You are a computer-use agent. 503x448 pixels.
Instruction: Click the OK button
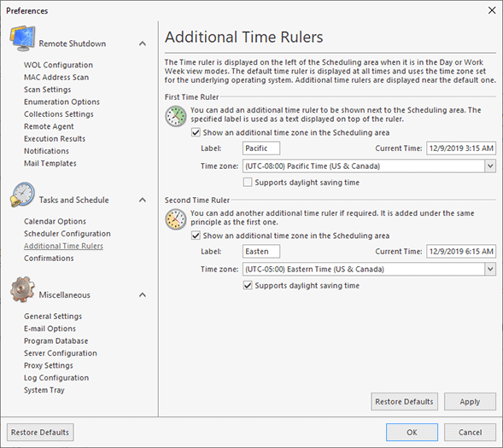pyautogui.click(x=412, y=433)
